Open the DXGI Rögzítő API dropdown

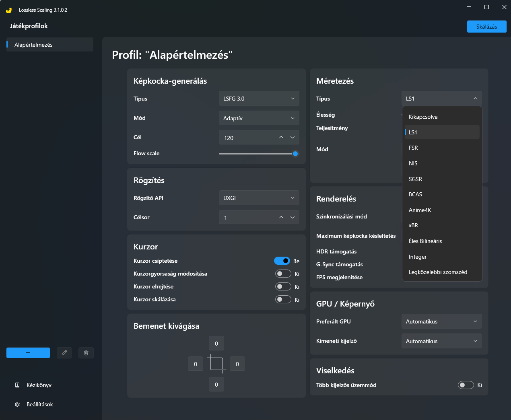259,198
